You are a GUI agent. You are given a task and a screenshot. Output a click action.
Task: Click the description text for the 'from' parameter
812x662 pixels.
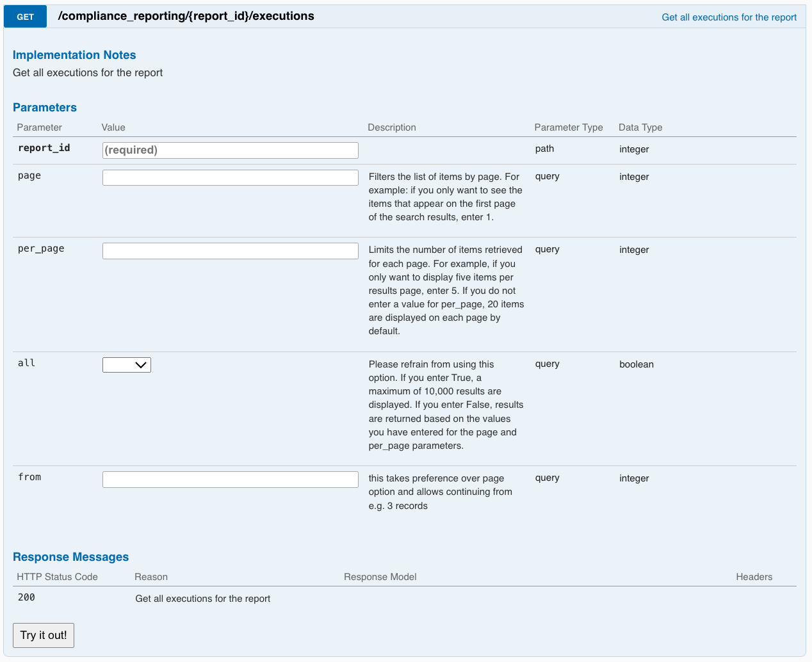440,492
